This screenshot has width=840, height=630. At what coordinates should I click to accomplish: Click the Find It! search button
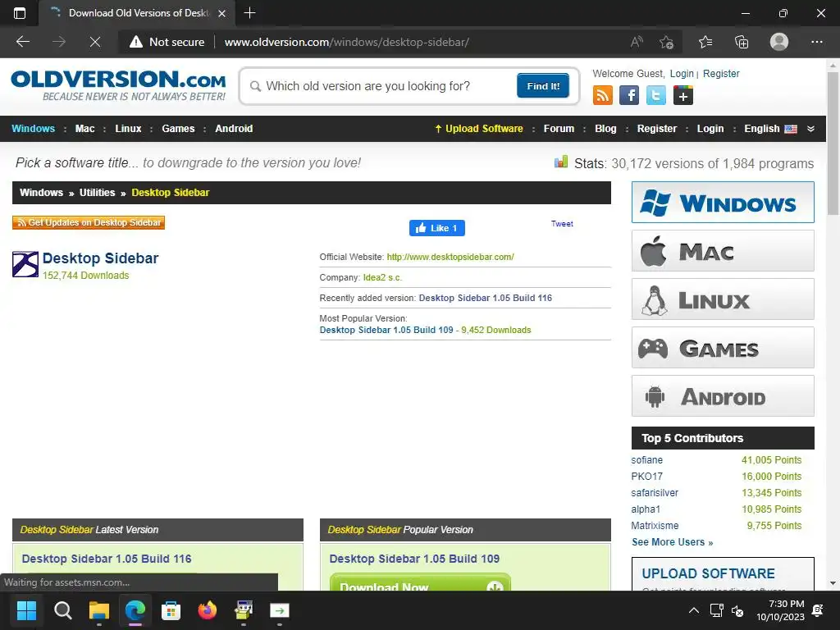543,85
